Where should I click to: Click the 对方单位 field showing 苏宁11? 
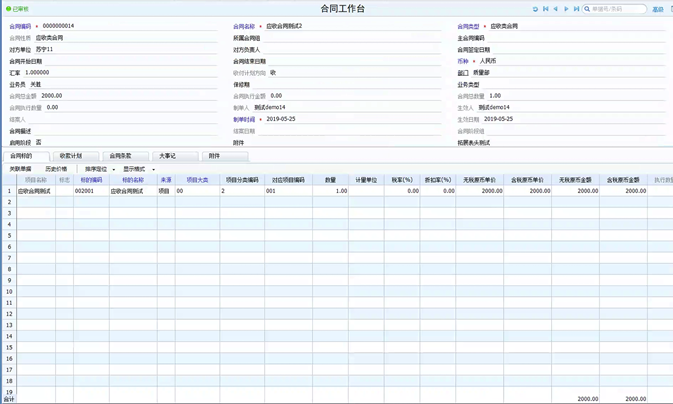tap(126, 50)
